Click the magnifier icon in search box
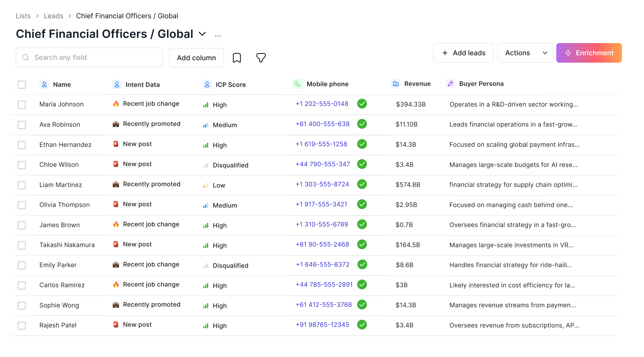Viewport: 644px width, 357px height. click(x=25, y=57)
